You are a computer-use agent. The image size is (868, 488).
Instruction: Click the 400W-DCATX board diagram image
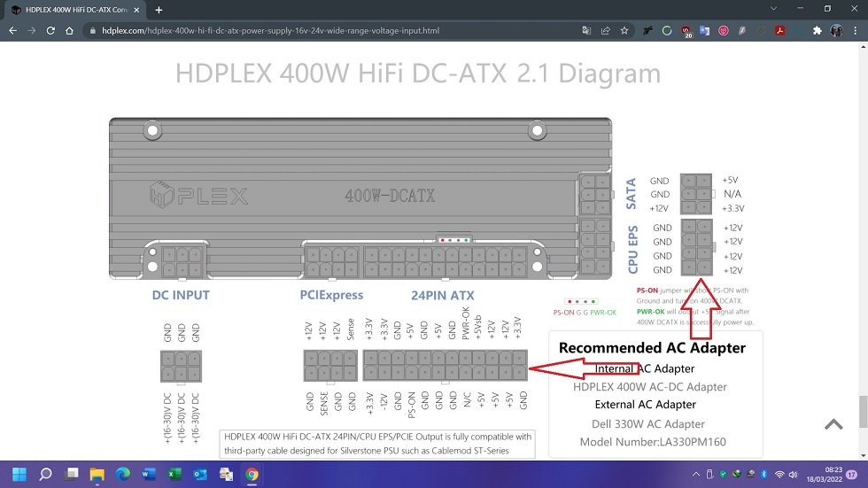(x=360, y=198)
